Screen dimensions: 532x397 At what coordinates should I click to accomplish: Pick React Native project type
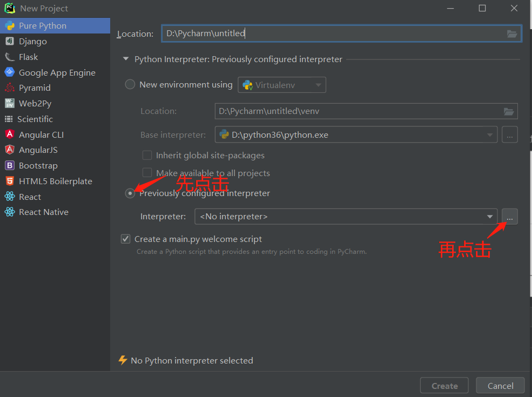click(x=55, y=212)
